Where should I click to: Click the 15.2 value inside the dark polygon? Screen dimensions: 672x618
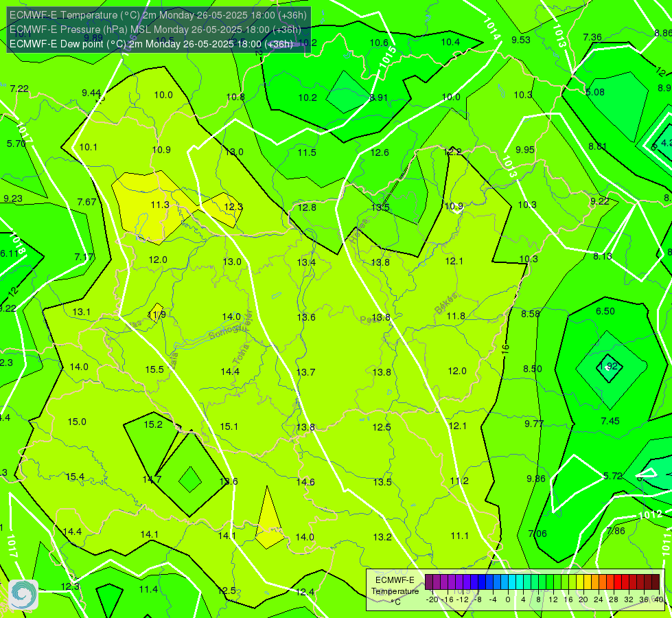pyautogui.click(x=153, y=424)
